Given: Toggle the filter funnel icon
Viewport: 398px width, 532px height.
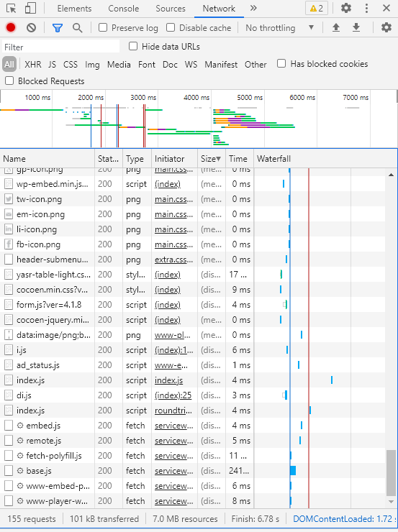Looking at the screenshot, I should (x=58, y=28).
